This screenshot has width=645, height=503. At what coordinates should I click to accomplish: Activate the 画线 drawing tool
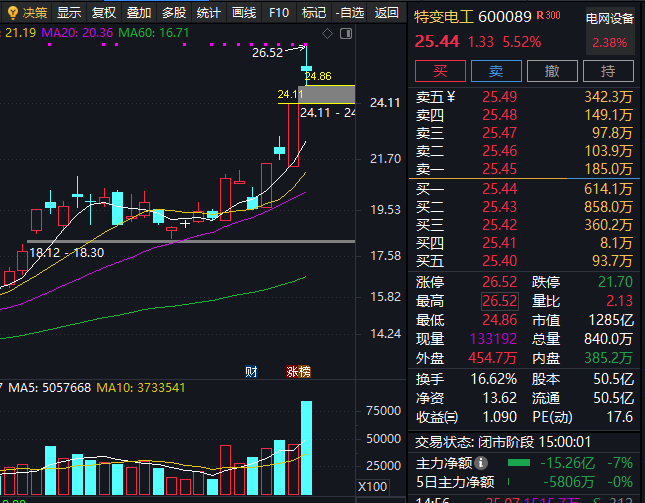pyautogui.click(x=244, y=13)
